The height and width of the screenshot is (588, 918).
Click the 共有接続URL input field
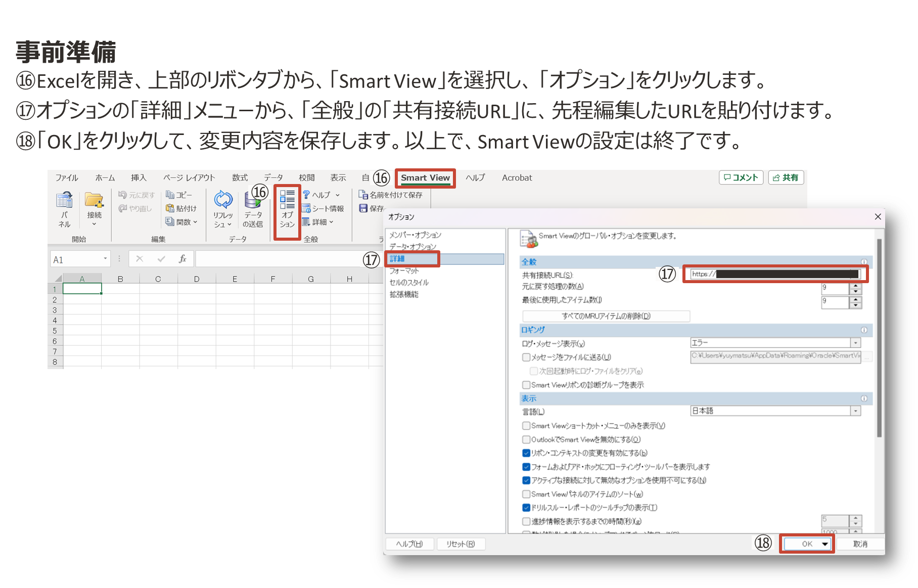775,274
